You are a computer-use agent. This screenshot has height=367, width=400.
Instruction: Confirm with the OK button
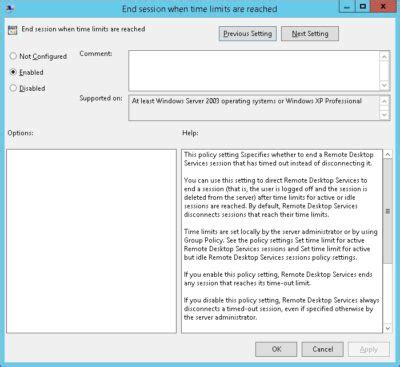276,349
